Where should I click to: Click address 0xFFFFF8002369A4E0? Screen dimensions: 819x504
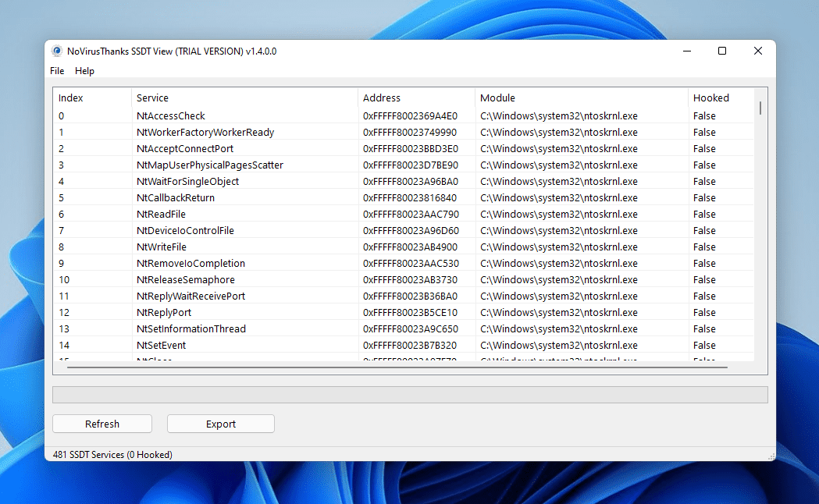click(410, 115)
